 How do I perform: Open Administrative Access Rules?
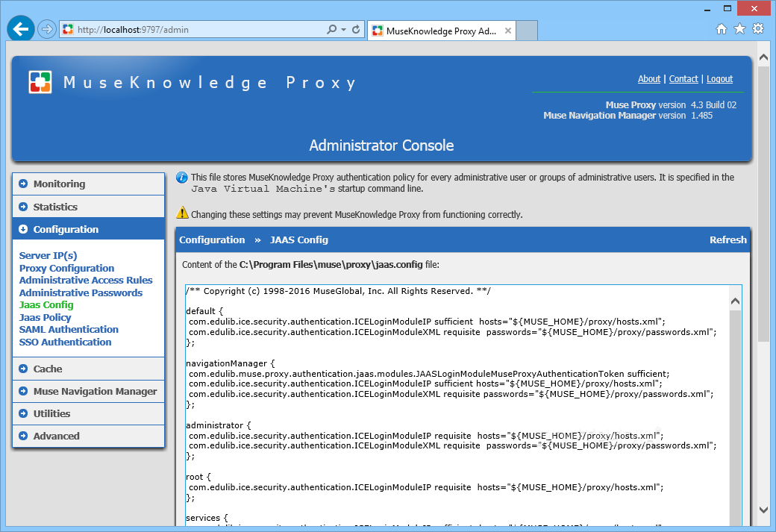(86, 280)
